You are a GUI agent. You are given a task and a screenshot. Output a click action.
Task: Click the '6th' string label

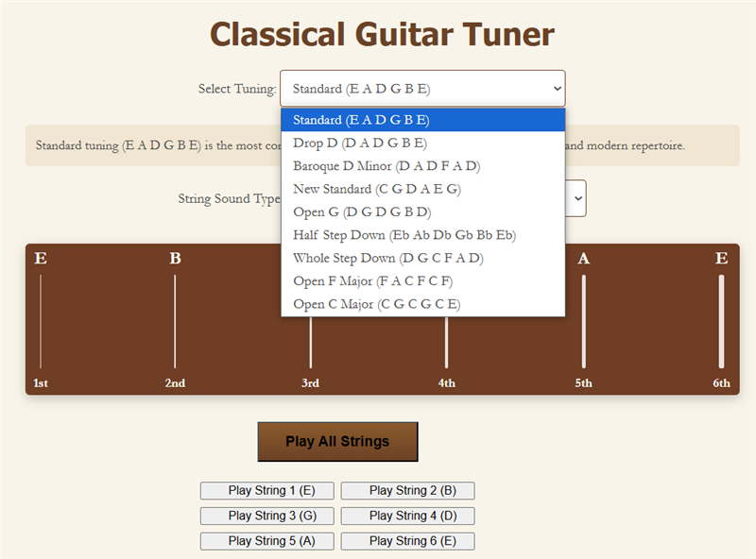click(x=721, y=383)
